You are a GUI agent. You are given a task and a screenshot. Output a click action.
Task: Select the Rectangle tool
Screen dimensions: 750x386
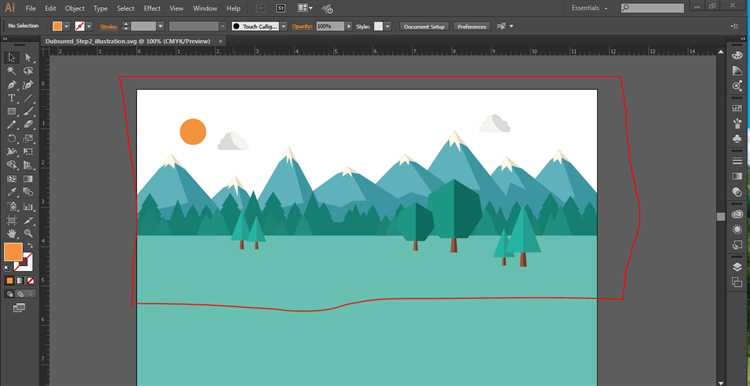11,111
